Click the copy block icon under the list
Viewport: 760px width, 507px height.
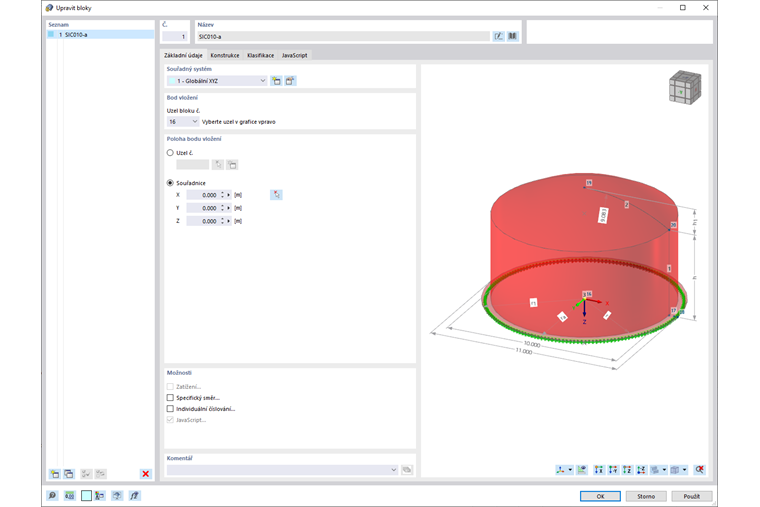point(69,474)
